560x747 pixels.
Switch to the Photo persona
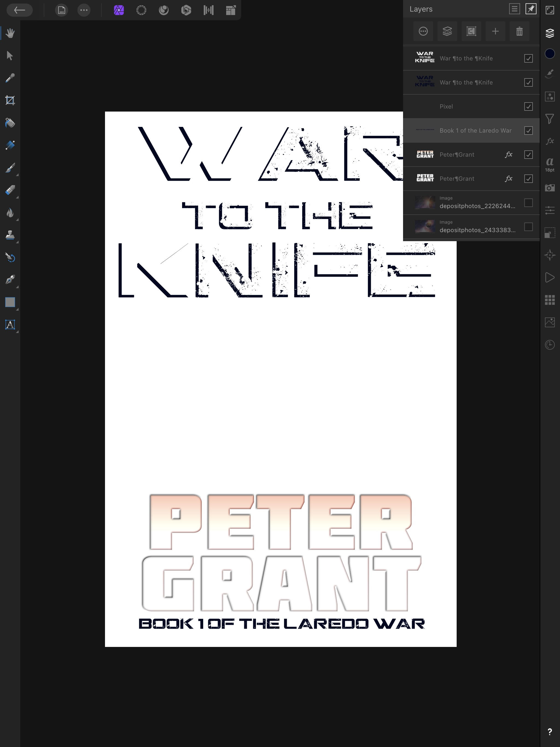click(x=119, y=10)
